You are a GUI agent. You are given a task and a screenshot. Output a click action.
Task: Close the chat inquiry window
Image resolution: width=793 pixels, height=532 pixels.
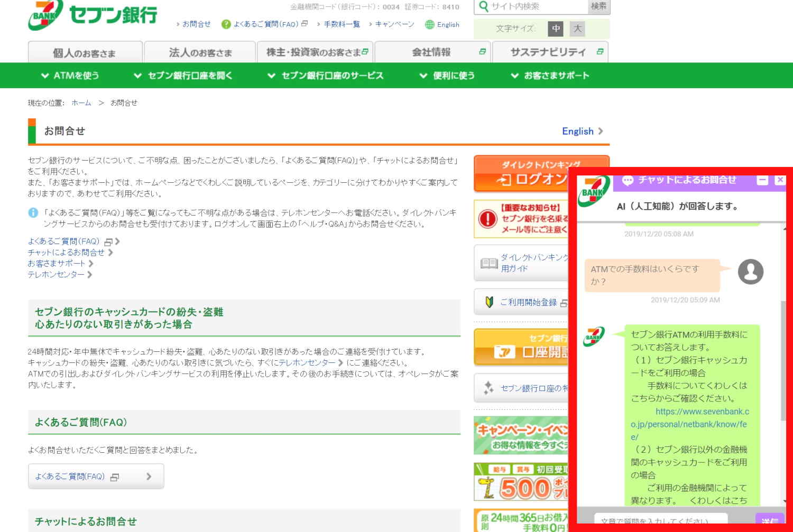pos(780,180)
